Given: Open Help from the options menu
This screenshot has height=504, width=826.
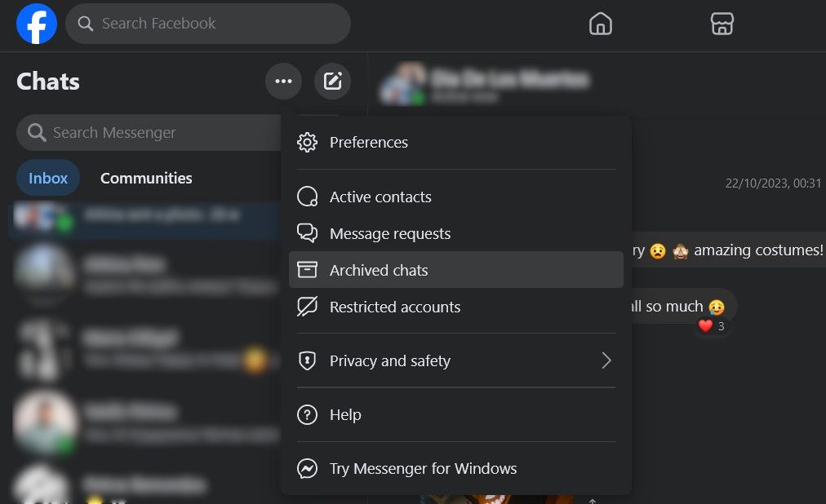Looking at the screenshot, I should point(345,414).
